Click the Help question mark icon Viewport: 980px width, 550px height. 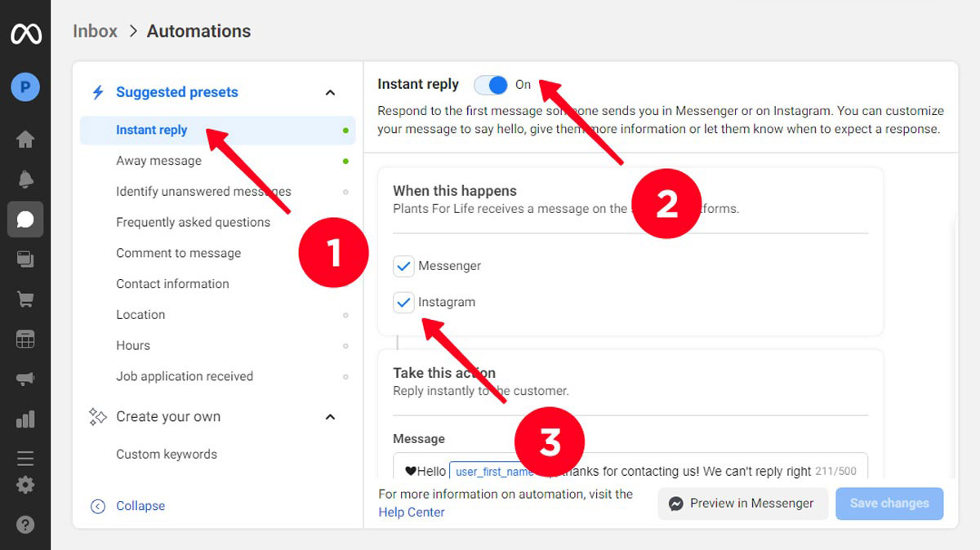(25, 525)
